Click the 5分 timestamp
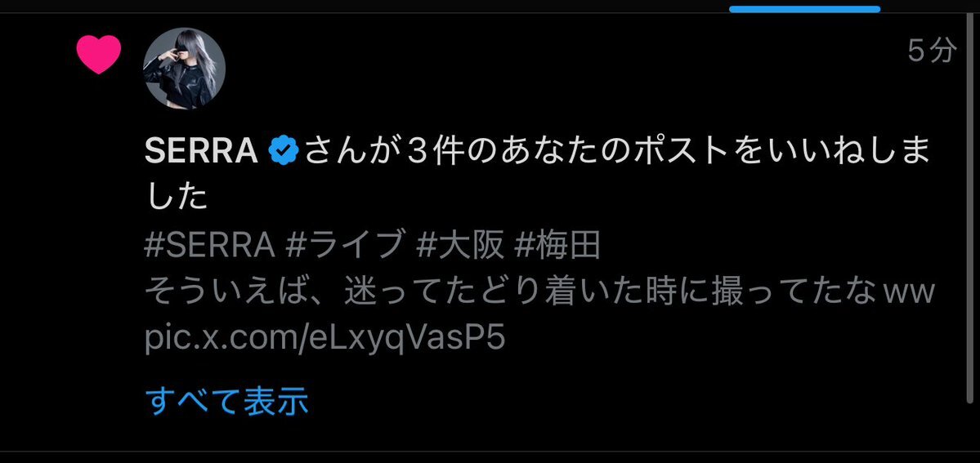980x463 pixels. (x=932, y=51)
